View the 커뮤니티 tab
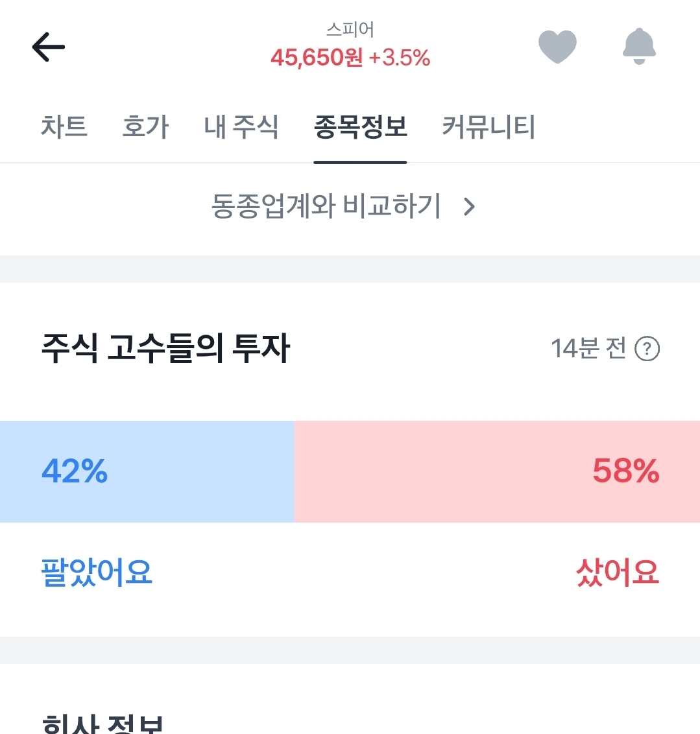The image size is (700, 734). point(489,126)
